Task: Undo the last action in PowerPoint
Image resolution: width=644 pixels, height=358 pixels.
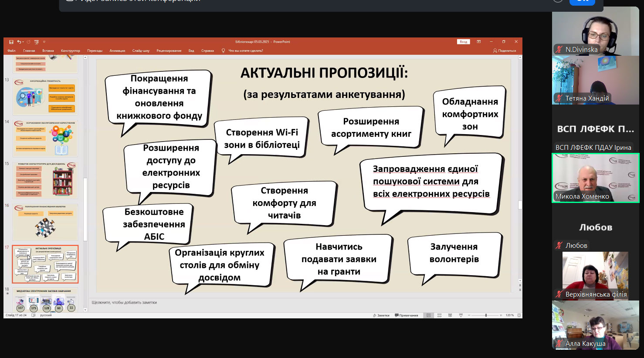Action: [19, 42]
